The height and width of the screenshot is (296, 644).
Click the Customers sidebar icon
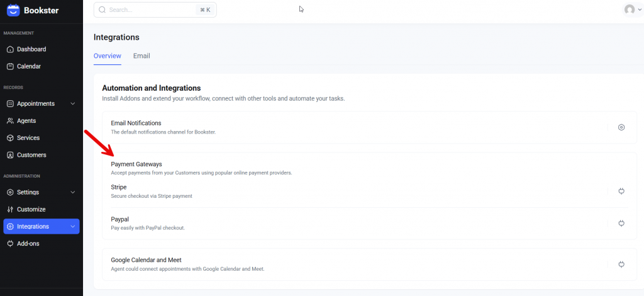(x=10, y=155)
